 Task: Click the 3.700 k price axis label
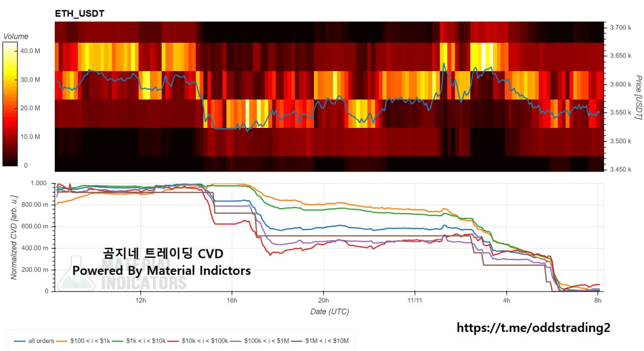pos(620,27)
